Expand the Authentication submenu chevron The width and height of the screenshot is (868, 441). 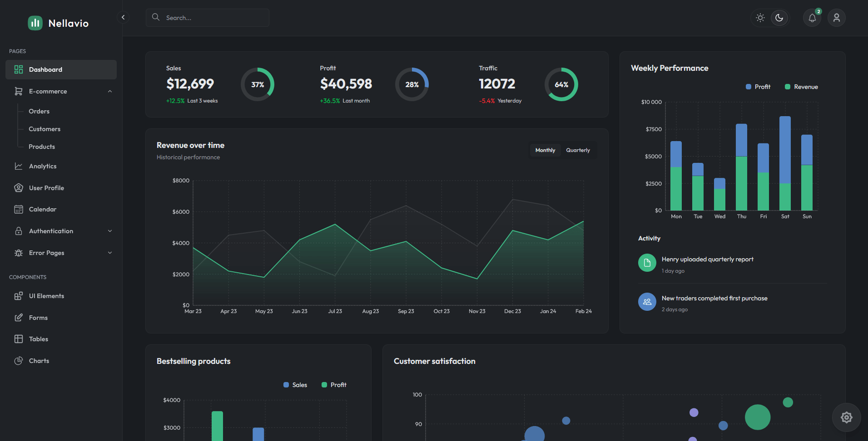point(110,231)
